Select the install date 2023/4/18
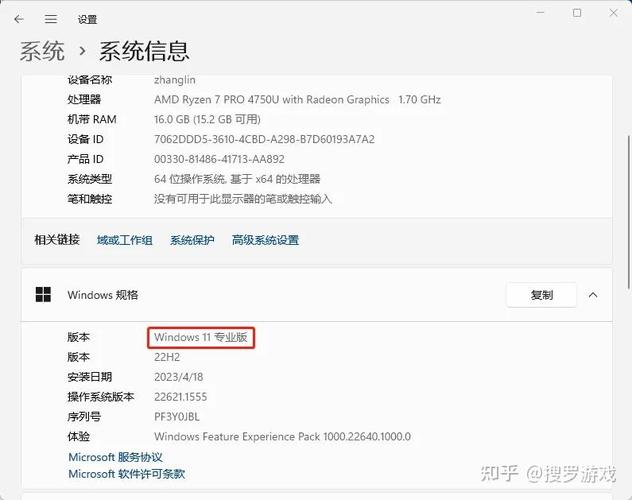The image size is (632, 500). tap(179, 377)
